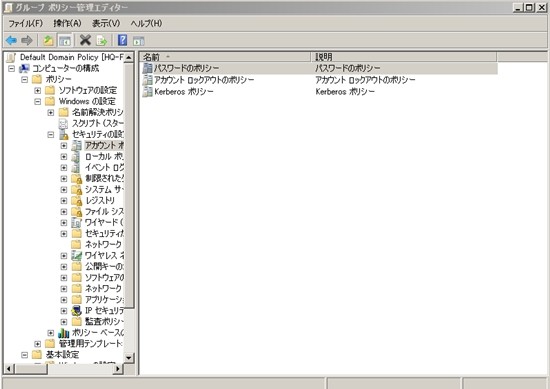550x389 pixels.
Task: Collapse the コンピューターの構成 node
Action: 12,68
